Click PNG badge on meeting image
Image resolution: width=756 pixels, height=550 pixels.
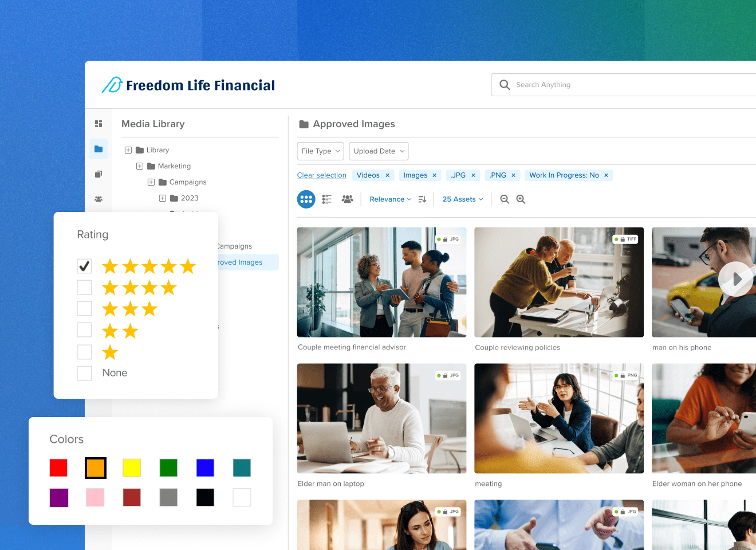(x=625, y=376)
